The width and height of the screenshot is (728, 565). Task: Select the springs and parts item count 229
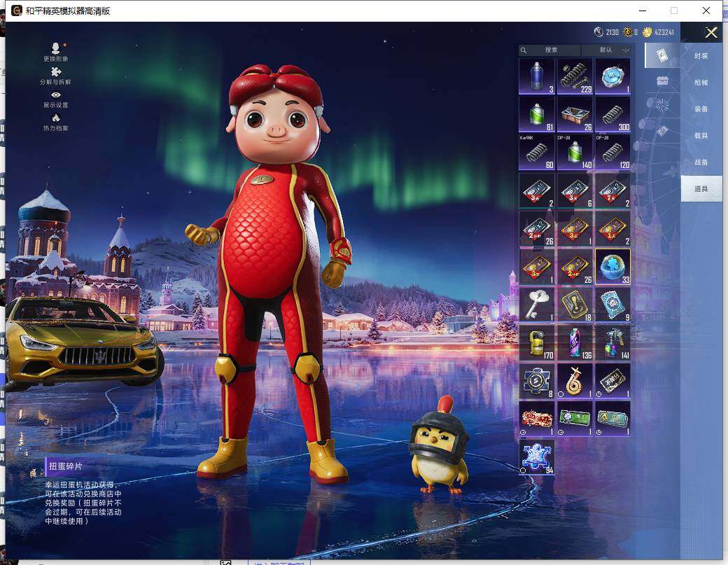(574, 76)
